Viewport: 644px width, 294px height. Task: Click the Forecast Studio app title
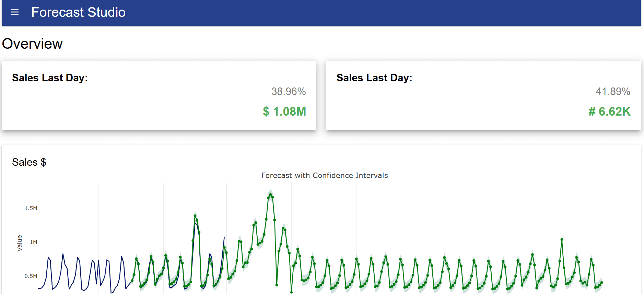(x=78, y=12)
